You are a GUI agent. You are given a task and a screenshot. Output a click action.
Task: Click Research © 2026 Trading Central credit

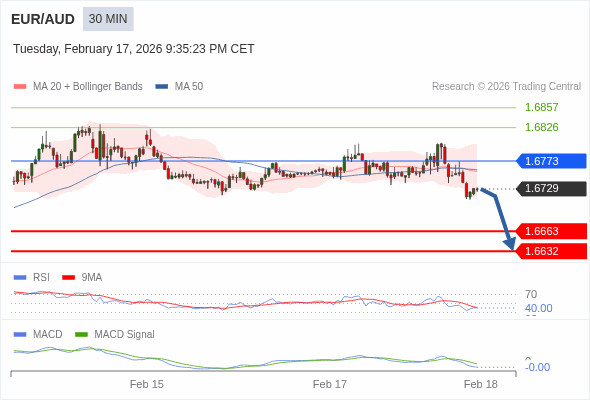(506, 87)
